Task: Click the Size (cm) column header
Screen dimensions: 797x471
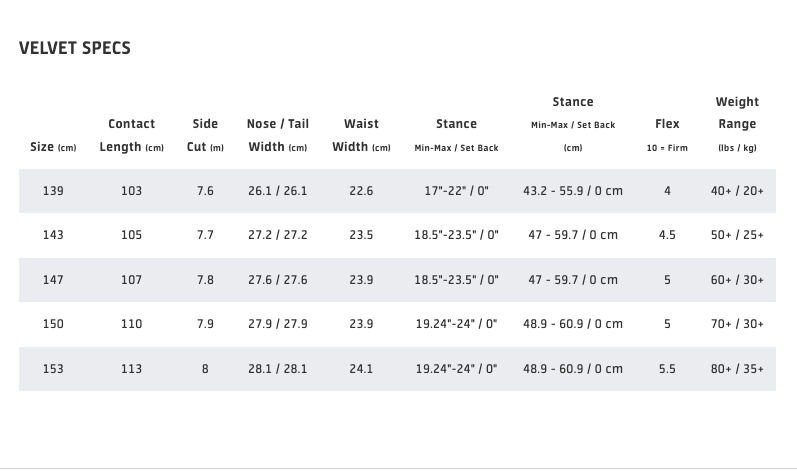Action: tap(53, 147)
